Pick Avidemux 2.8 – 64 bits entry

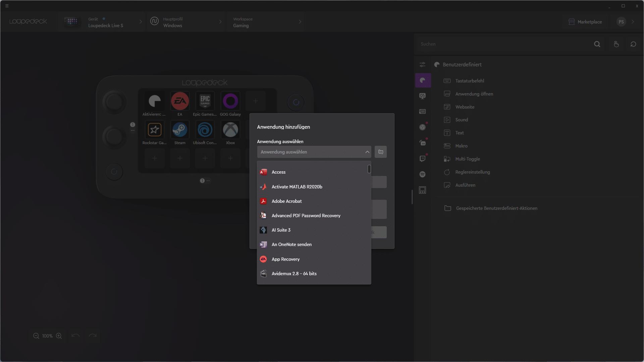[294, 274]
